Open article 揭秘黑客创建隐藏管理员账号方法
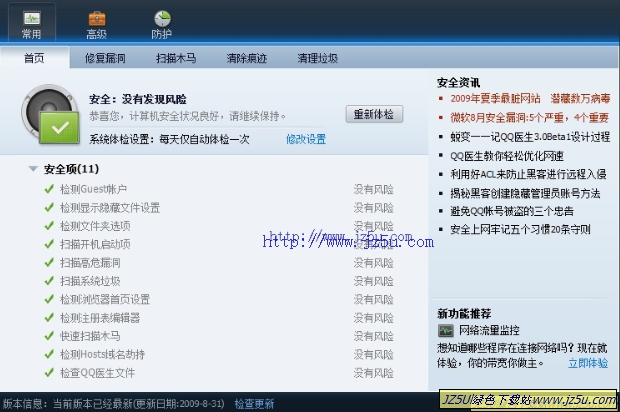This screenshot has height=412, width=620. tap(525, 193)
